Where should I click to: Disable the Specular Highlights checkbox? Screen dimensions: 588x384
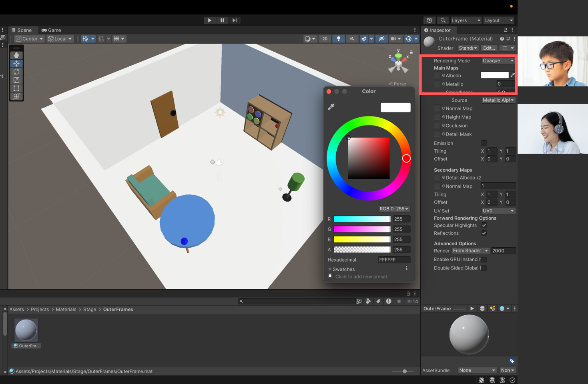tap(484, 226)
